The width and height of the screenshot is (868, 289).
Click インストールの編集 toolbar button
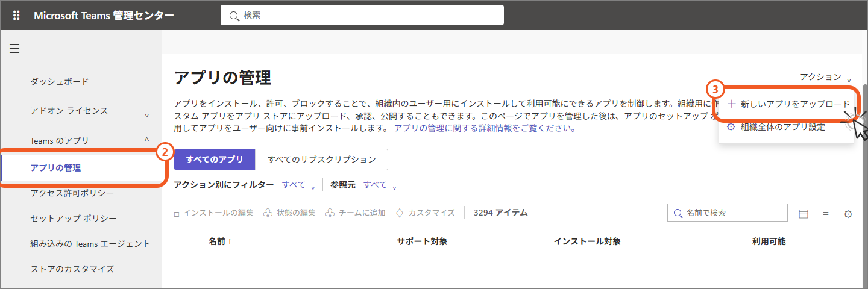click(214, 213)
